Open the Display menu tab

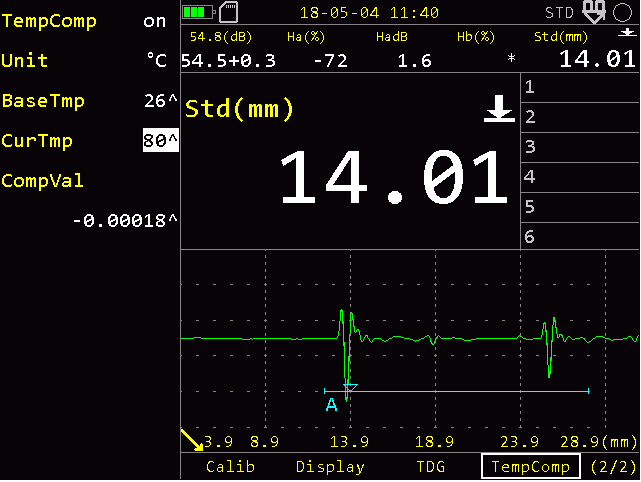(x=330, y=466)
